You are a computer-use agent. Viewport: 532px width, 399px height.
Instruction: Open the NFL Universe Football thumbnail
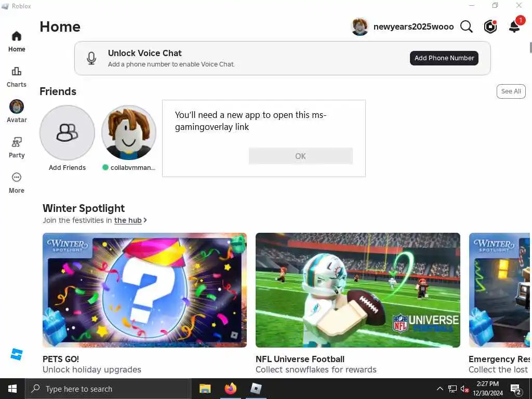[358, 290]
